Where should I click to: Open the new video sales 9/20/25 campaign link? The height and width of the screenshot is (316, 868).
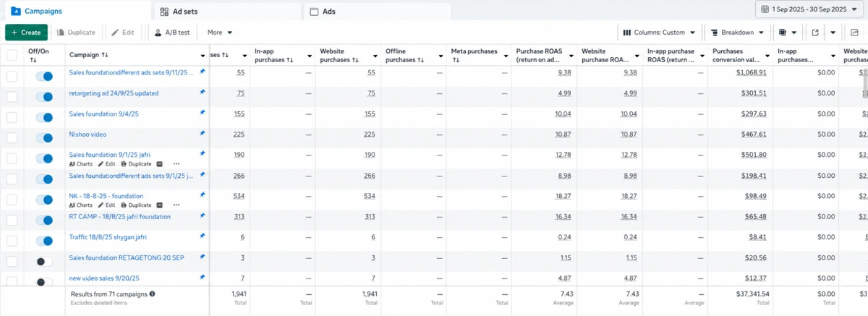click(104, 278)
